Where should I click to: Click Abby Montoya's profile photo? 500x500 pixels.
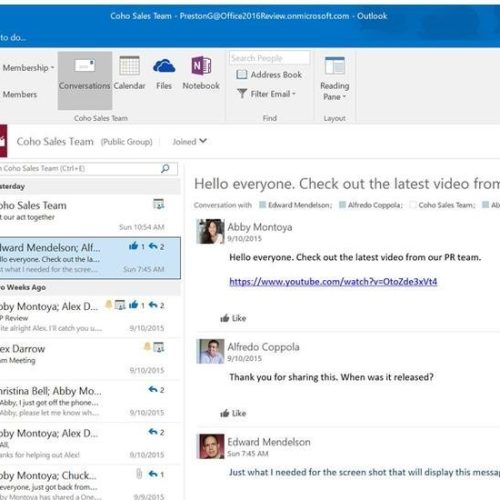pos(210,231)
